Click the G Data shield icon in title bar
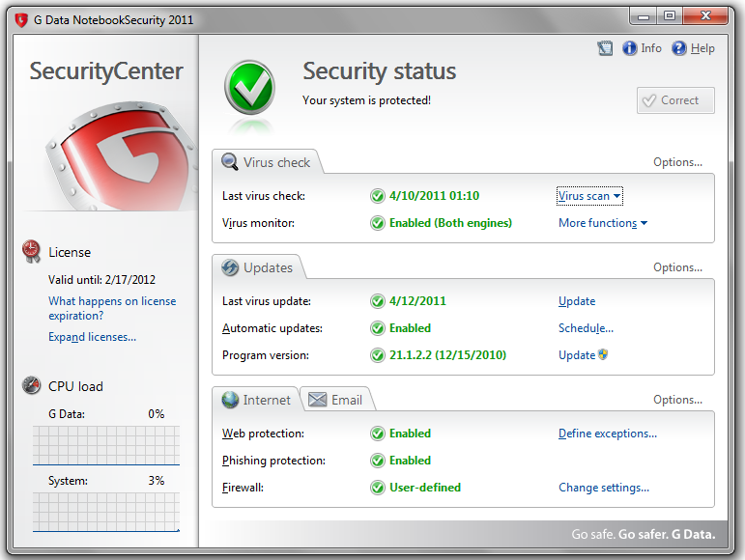 point(21,20)
